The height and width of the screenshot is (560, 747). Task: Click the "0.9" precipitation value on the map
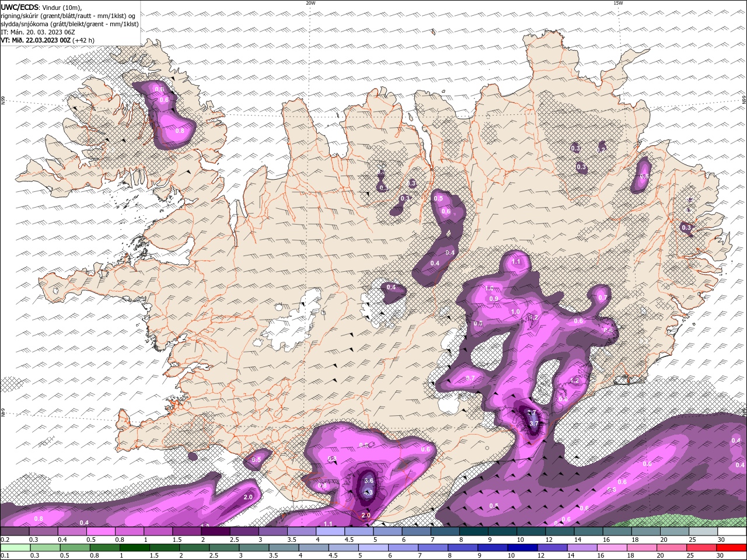(x=494, y=299)
